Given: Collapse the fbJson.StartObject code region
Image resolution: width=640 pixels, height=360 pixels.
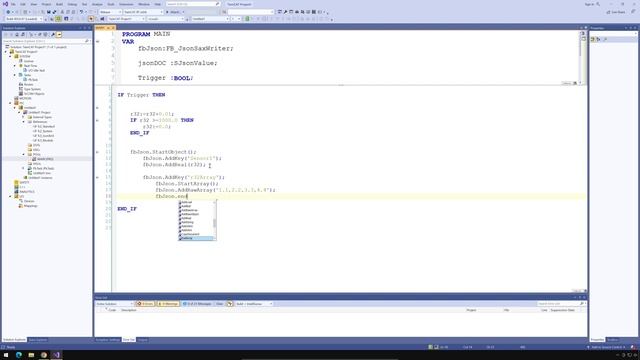Looking at the screenshot, I should (97, 152).
